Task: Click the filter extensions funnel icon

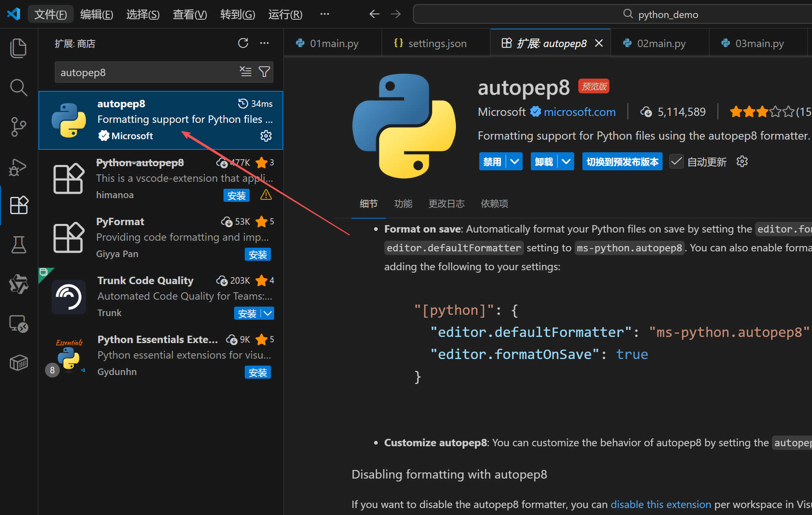Action: coord(264,72)
